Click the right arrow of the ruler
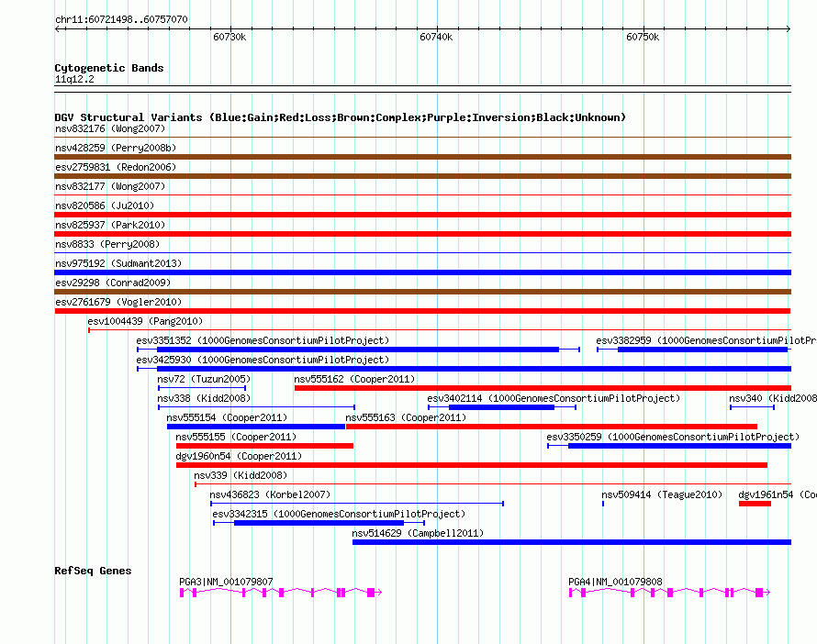 (789, 29)
